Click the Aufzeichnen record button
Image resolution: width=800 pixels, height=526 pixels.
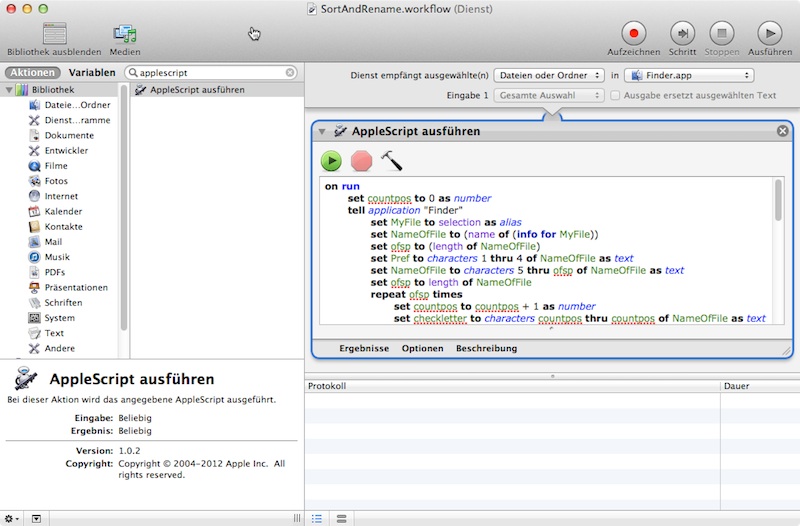(632, 33)
